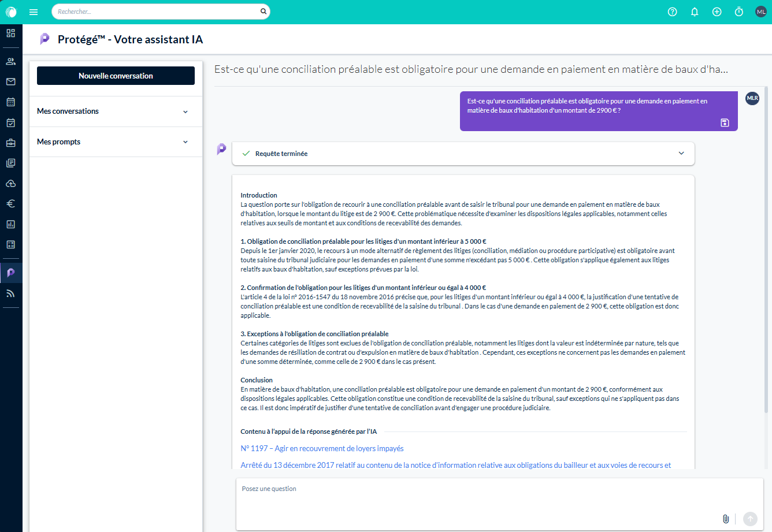
Task: Save the prompt using the purple bubble icon
Action: click(725, 122)
